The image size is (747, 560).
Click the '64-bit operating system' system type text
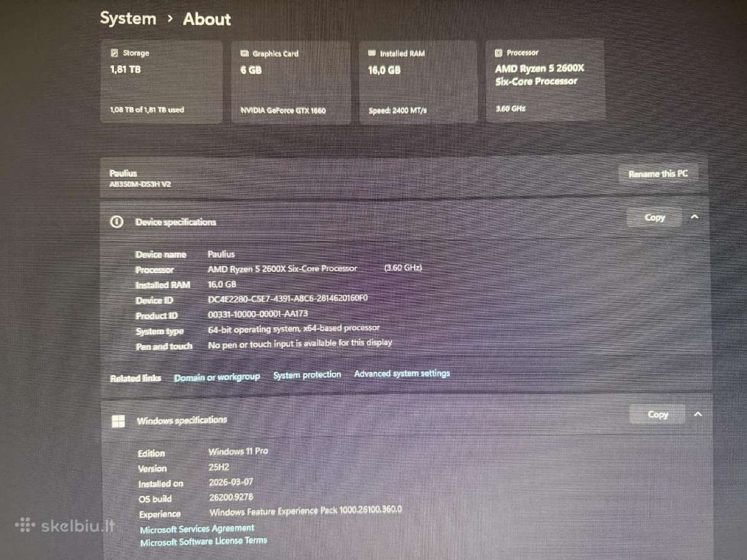293,329
